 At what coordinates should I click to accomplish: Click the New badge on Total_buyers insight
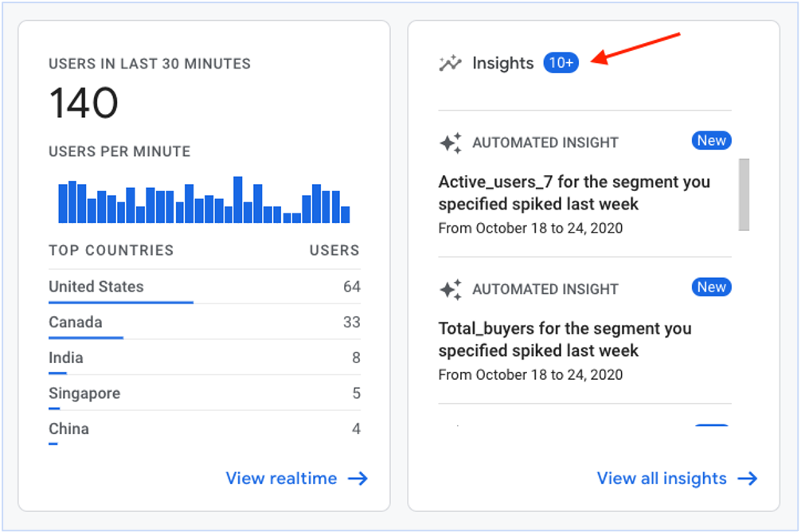[711, 288]
